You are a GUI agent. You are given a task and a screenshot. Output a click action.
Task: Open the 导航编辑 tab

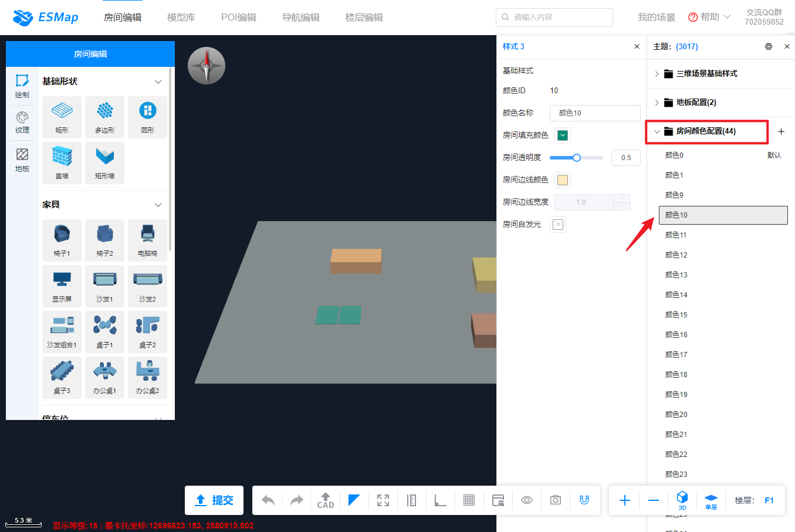(x=301, y=18)
